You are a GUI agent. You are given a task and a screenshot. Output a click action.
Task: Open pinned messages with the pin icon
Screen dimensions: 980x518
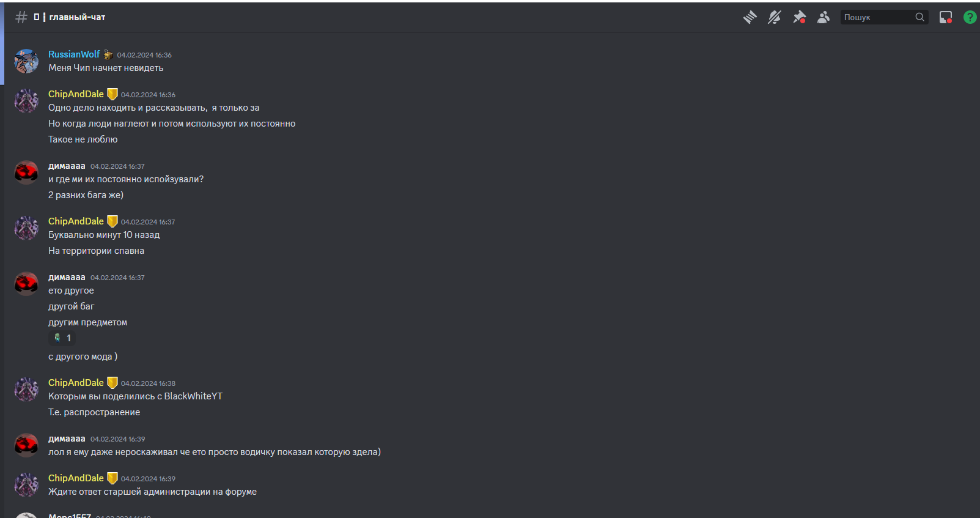coord(799,17)
